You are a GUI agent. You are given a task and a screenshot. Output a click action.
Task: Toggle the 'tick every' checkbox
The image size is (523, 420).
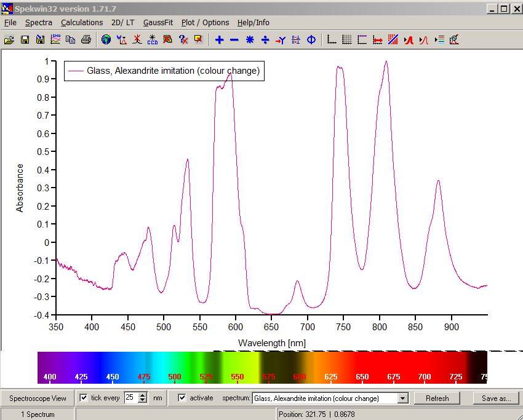click(x=84, y=398)
